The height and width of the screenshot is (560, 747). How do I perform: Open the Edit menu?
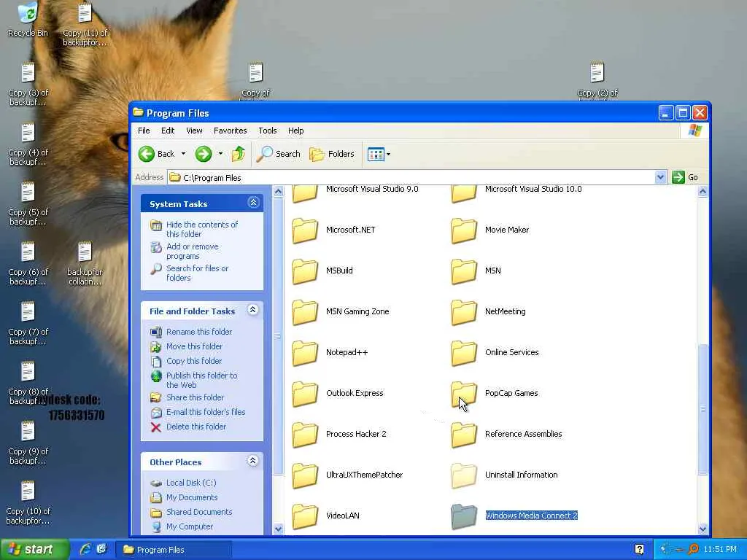click(x=168, y=131)
